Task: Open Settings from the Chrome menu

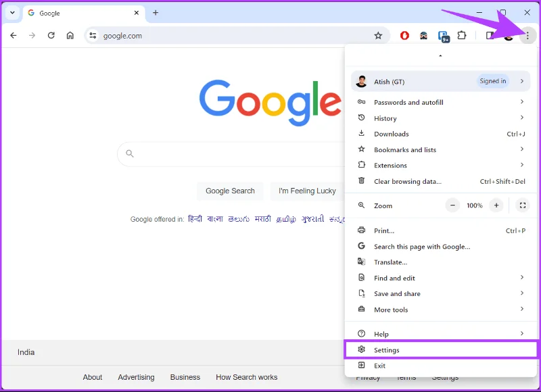Action: tap(441, 350)
